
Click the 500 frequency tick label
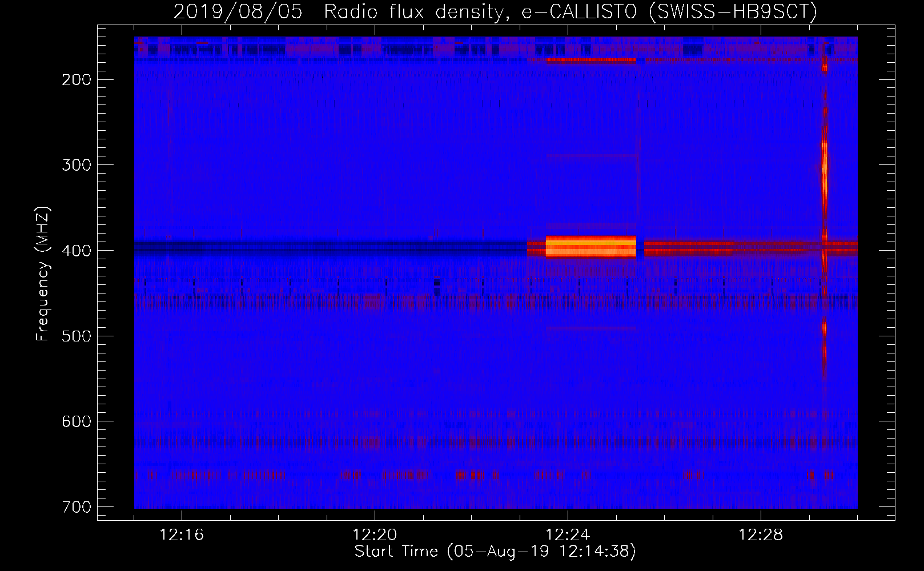pos(76,336)
